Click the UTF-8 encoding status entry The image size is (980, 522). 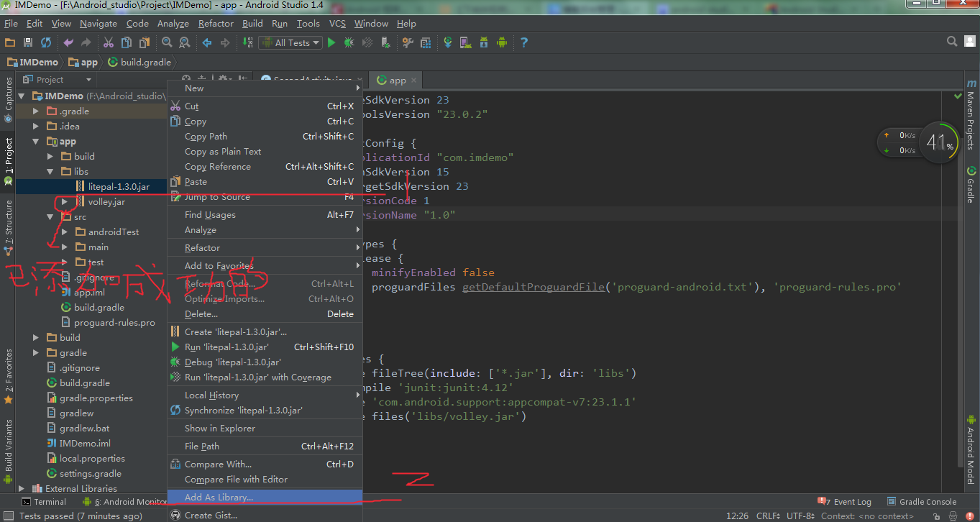click(802, 516)
